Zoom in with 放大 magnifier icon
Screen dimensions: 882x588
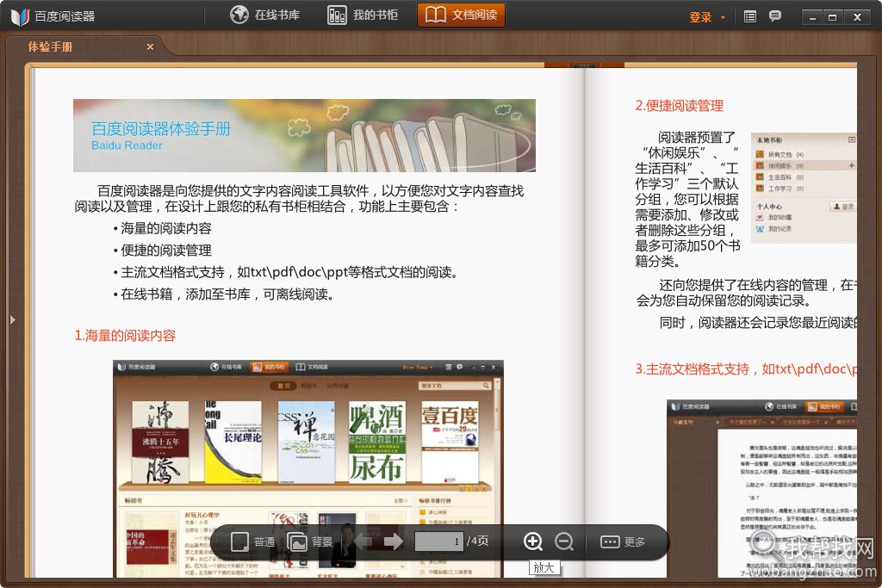(x=532, y=542)
